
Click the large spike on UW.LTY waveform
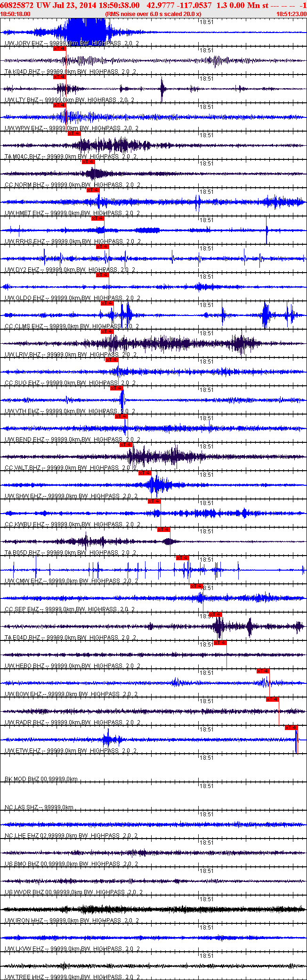click(162, 90)
